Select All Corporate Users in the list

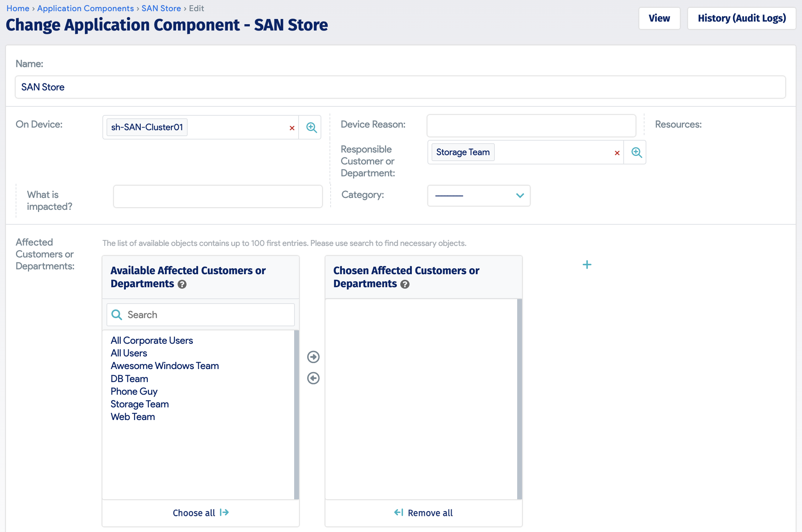pos(152,340)
